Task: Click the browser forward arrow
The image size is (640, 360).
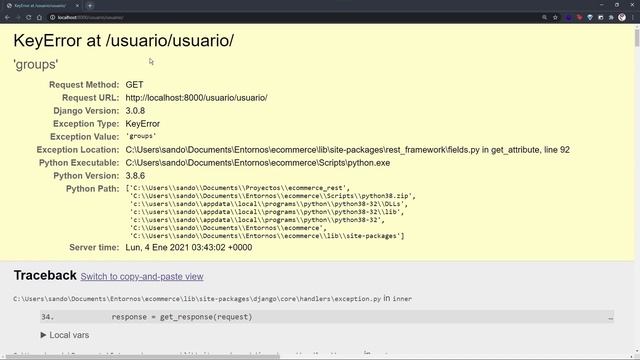Action: pyautogui.click(x=18, y=18)
